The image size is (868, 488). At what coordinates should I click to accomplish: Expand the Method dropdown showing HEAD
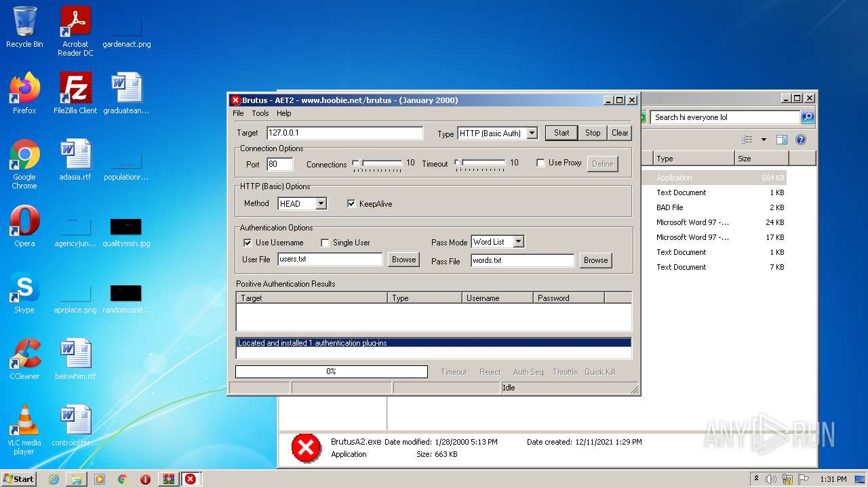[321, 204]
